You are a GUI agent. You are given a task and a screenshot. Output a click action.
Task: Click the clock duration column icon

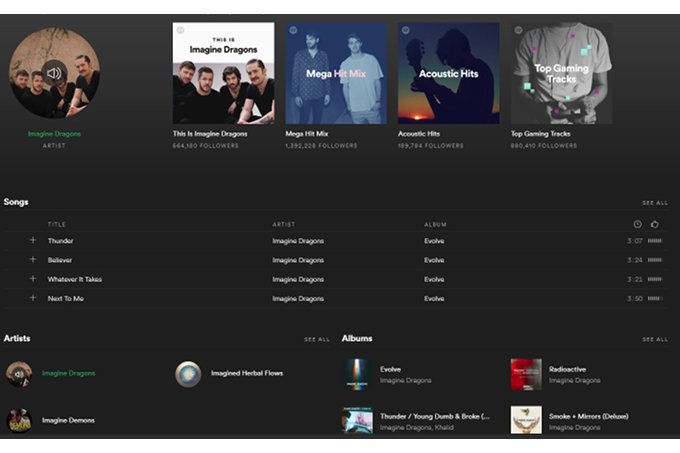[x=637, y=224]
